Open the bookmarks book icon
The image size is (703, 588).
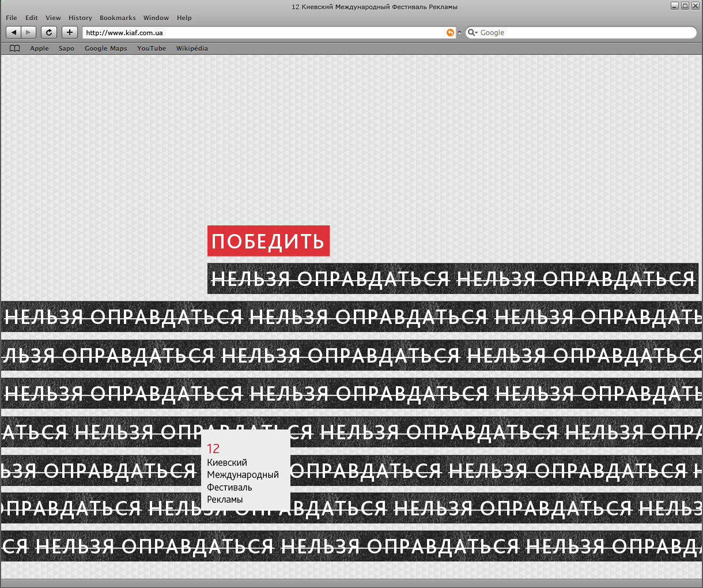15,48
